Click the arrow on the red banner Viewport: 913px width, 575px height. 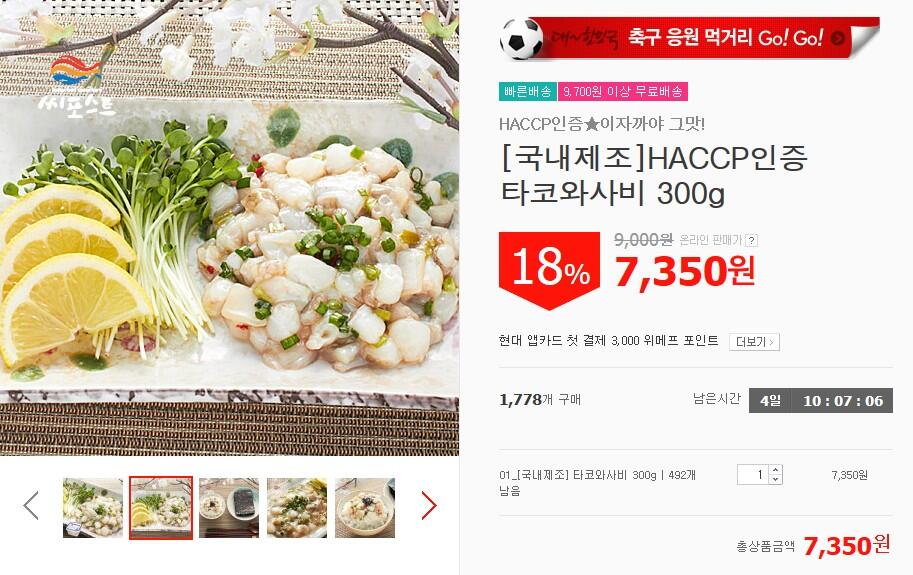tap(837, 38)
